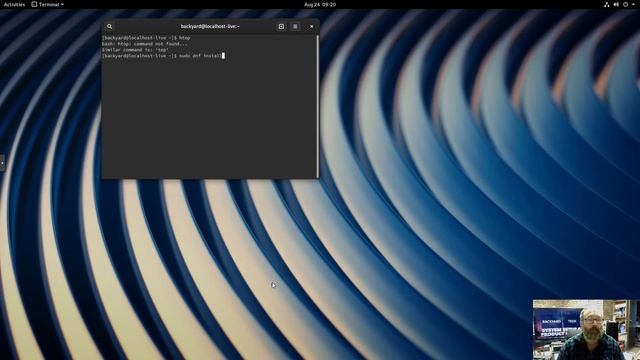This screenshot has height=360, width=640.
Task: Click the wired network icon in top bar
Action: click(607, 4)
